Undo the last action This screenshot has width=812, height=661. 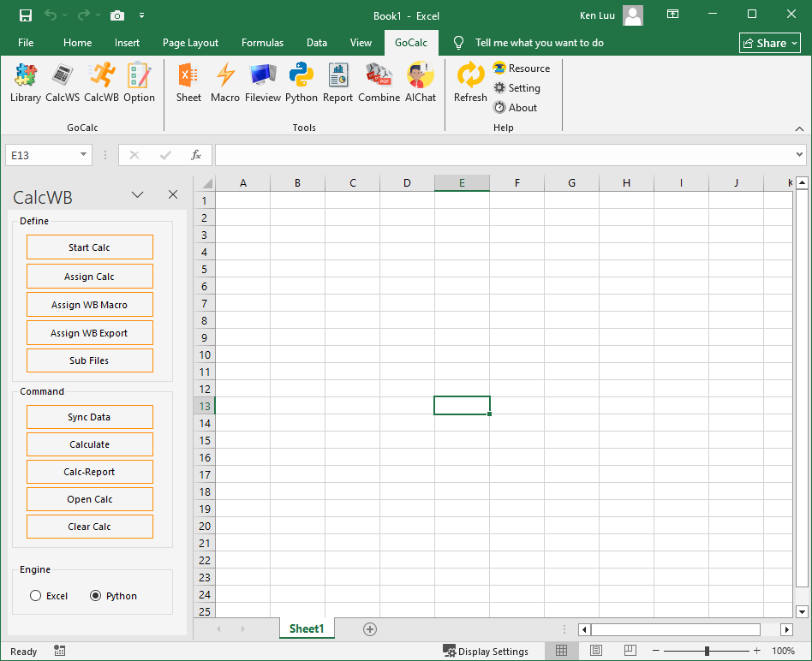pyautogui.click(x=51, y=15)
